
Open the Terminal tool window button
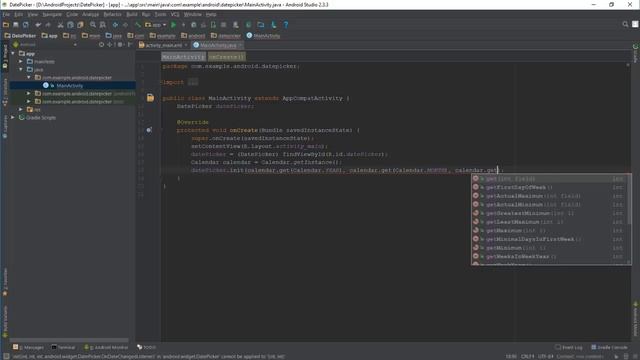63,347
